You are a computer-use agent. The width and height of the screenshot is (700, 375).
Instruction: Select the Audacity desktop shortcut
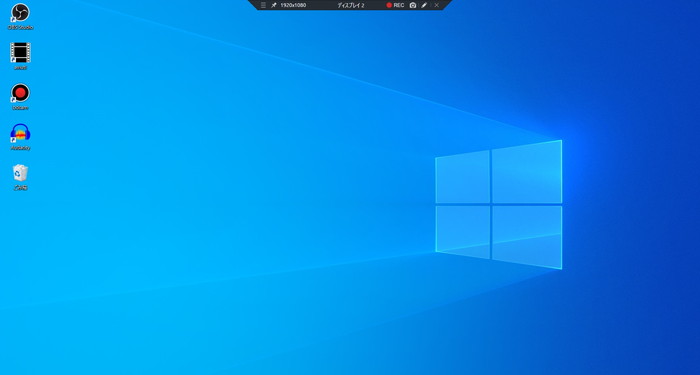20,137
